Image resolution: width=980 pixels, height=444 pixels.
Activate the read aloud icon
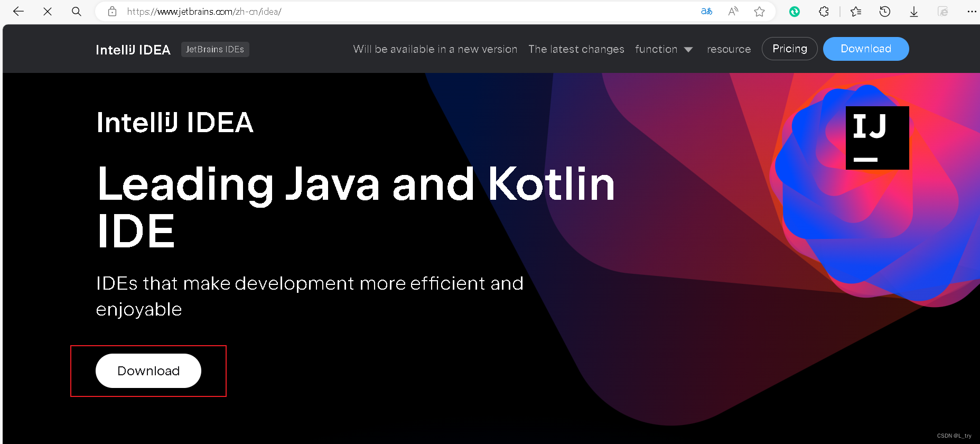click(733, 11)
